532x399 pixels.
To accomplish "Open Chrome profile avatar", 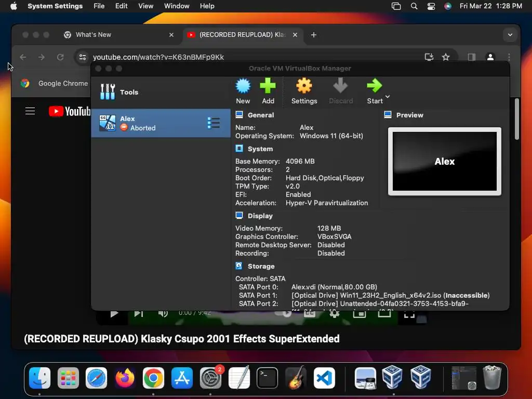I will click(490, 57).
